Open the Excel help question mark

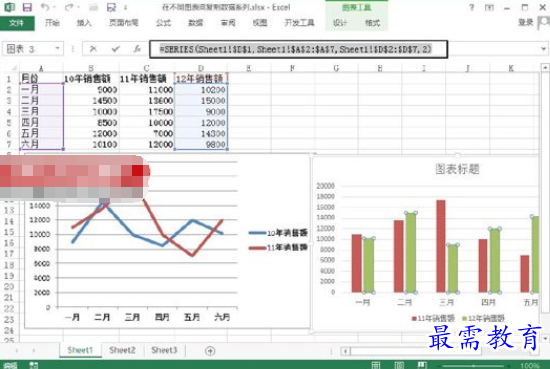(x=472, y=7)
